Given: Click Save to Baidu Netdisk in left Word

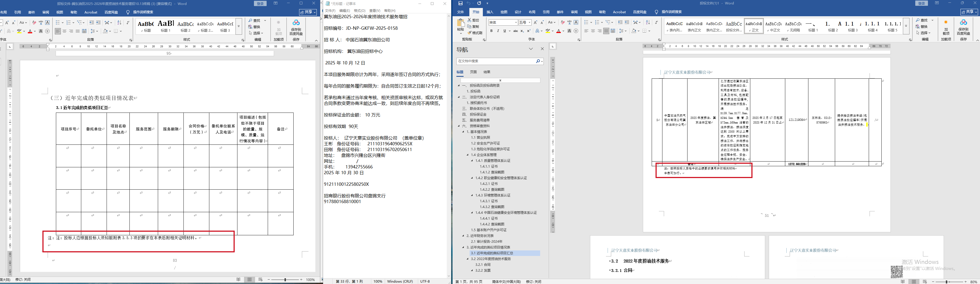Looking at the screenshot, I should pyautogui.click(x=296, y=28).
